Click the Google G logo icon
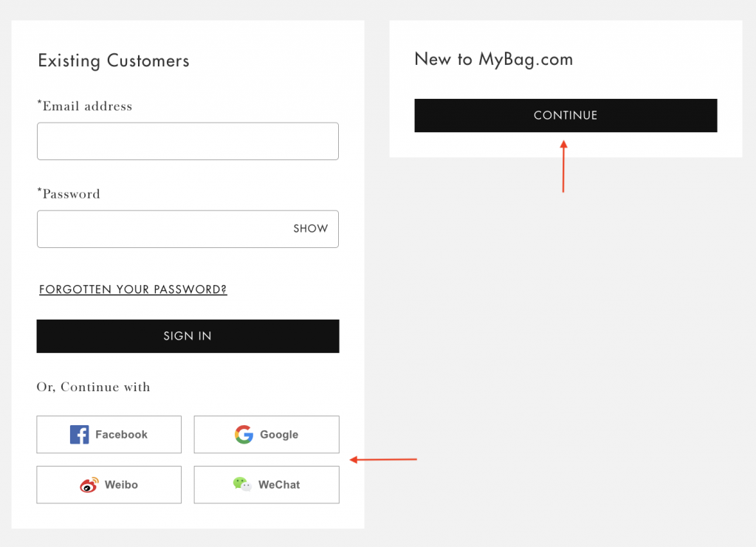 pyautogui.click(x=244, y=435)
